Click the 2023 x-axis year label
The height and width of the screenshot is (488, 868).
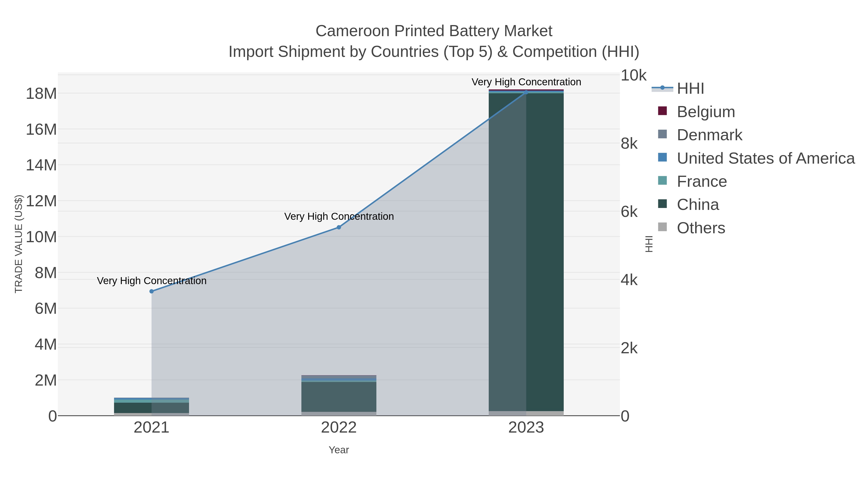(x=526, y=428)
